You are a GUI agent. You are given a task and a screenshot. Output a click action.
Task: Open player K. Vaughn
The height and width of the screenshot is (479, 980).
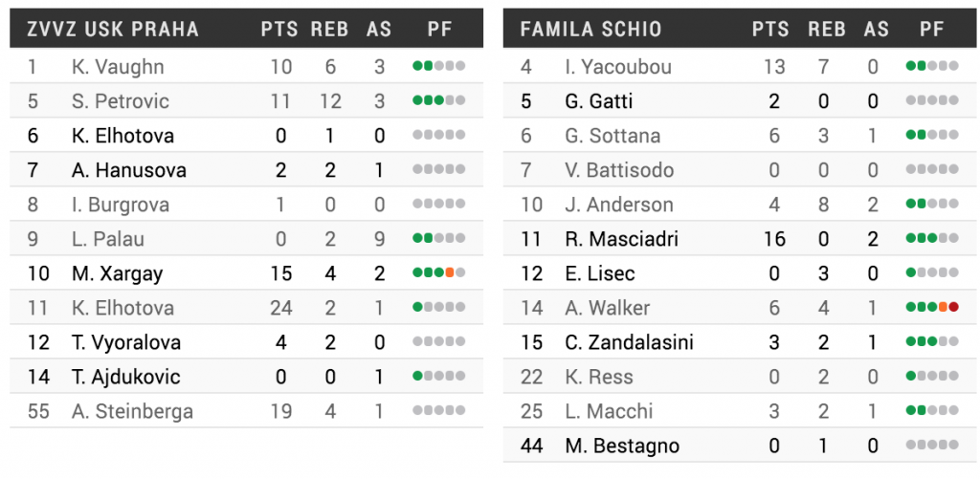coord(118,67)
